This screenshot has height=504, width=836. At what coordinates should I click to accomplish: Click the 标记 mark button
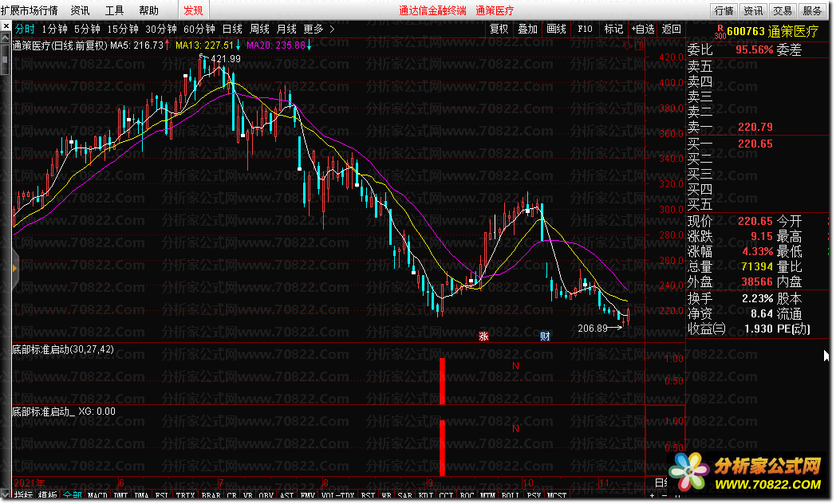[x=613, y=29]
